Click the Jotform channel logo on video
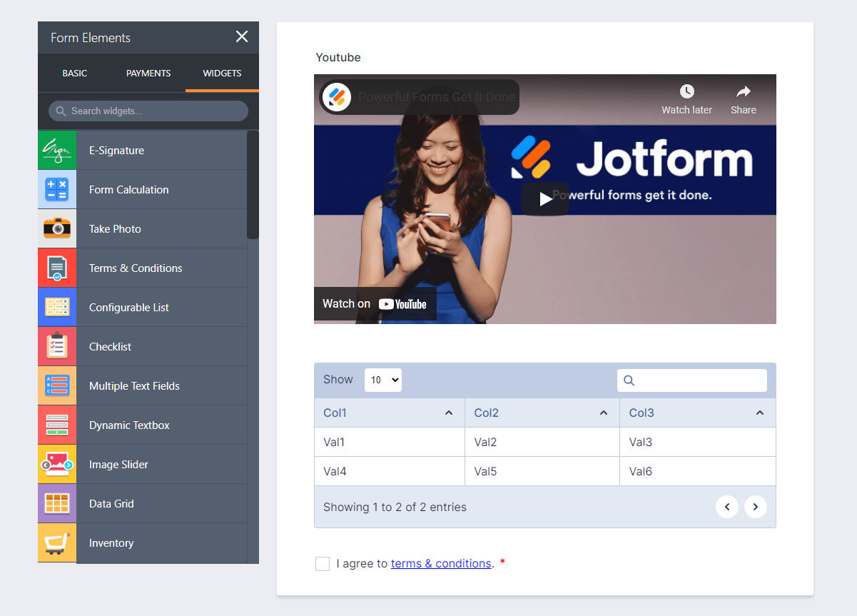This screenshot has height=616, width=857. [x=337, y=96]
